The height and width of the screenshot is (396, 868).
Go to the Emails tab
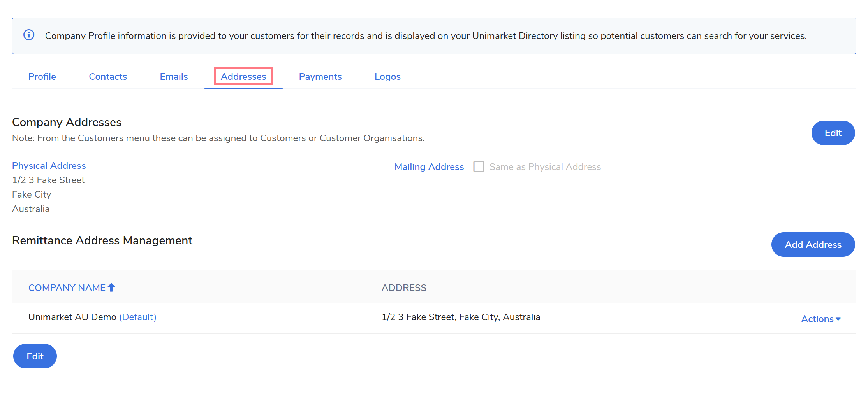174,77
